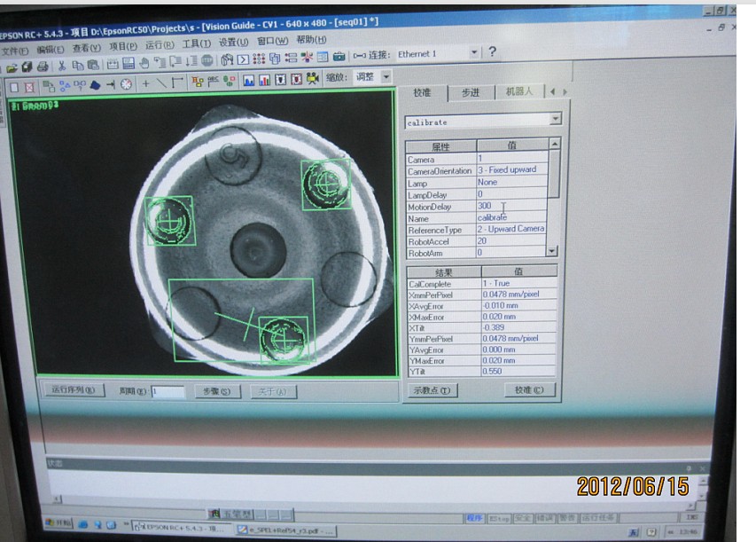756x542 pixels.
Task: Open the calibrate selection dropdown
Action: point(555,119)
